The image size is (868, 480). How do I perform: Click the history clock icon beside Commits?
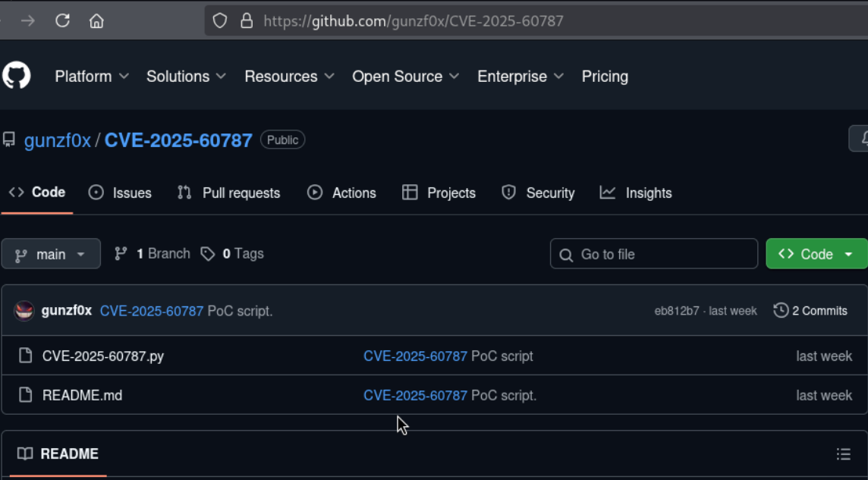[x=781, y=310]
